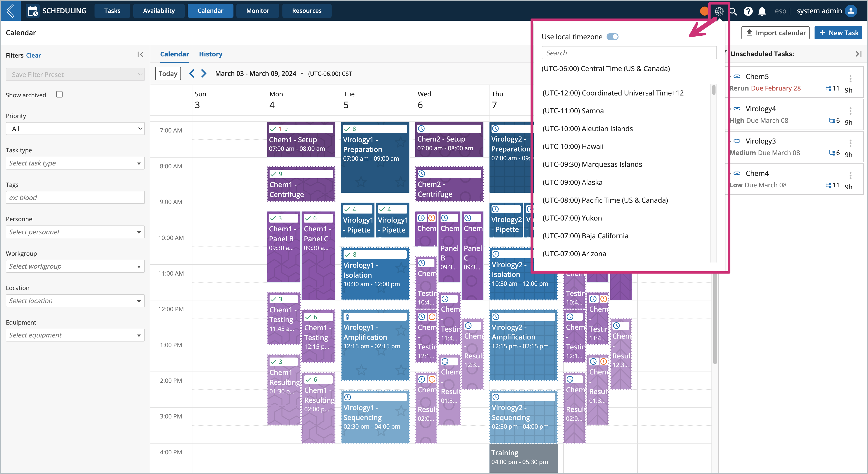Open the Availability tab
This screenshot has height=474, width=868.
pos(159,11)
